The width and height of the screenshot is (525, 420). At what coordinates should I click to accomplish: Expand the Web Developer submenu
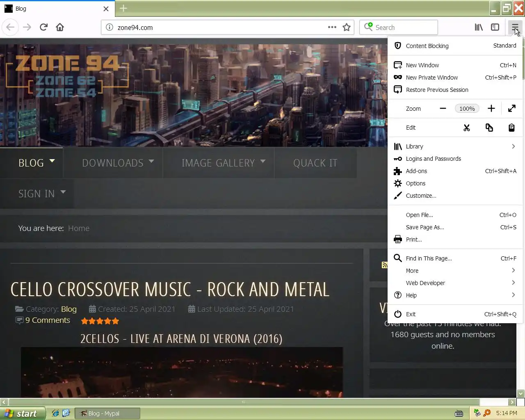455,283
